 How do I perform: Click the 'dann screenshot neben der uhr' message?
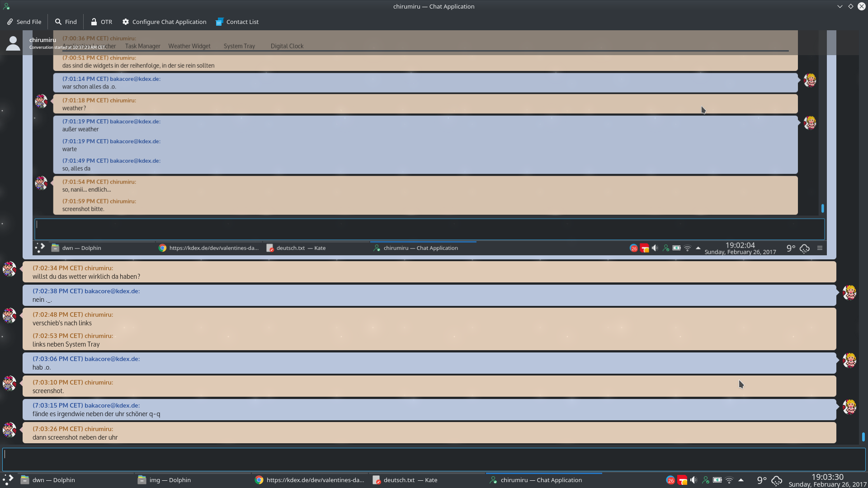coord(75,437)
